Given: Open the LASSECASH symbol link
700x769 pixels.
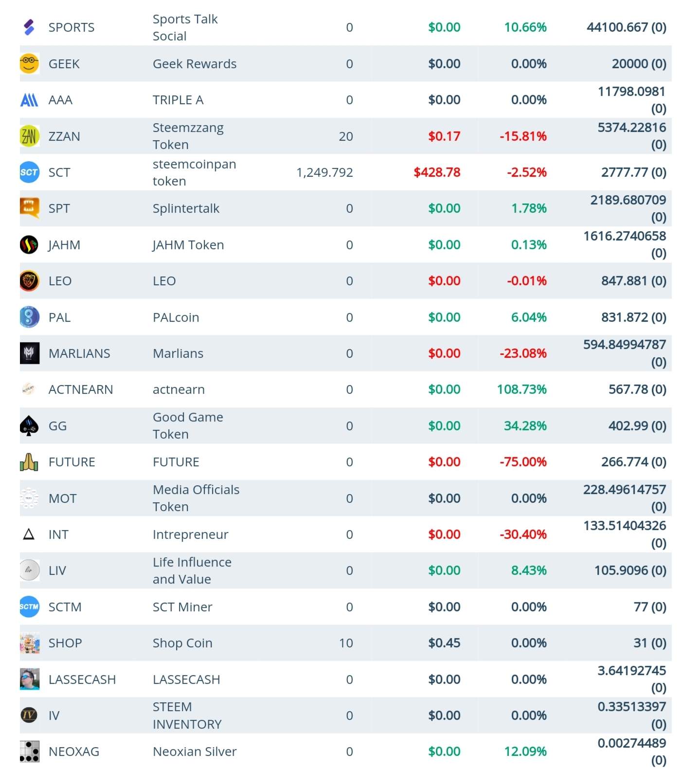Looking at the screenshot, I should (x=82, y=679).
